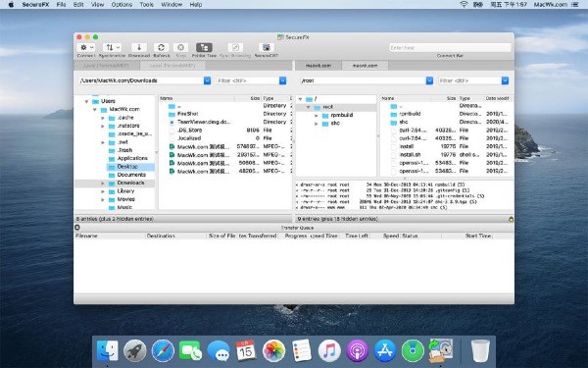The width and height of the screenshot is (588, 368).
Task: Select the .localized file
Action: [189, 138]
